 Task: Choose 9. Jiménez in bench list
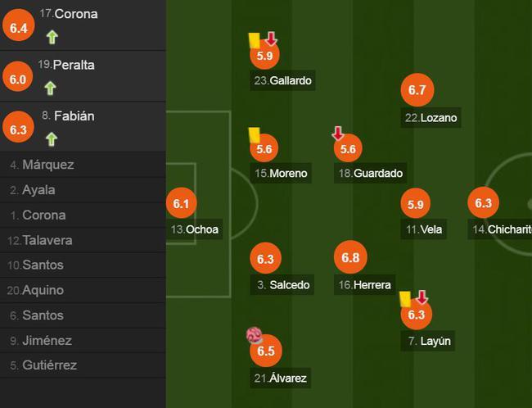pos(83,340)
